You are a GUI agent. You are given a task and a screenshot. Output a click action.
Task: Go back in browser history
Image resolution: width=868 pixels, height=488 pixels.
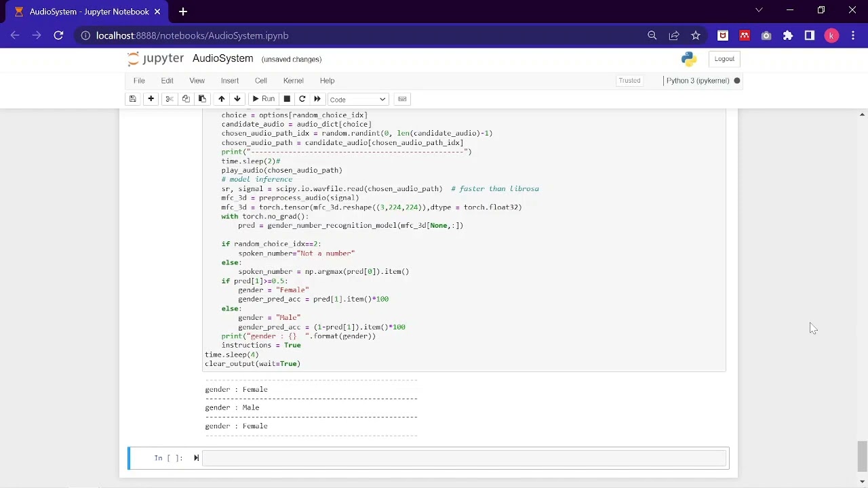coord(15,35)
